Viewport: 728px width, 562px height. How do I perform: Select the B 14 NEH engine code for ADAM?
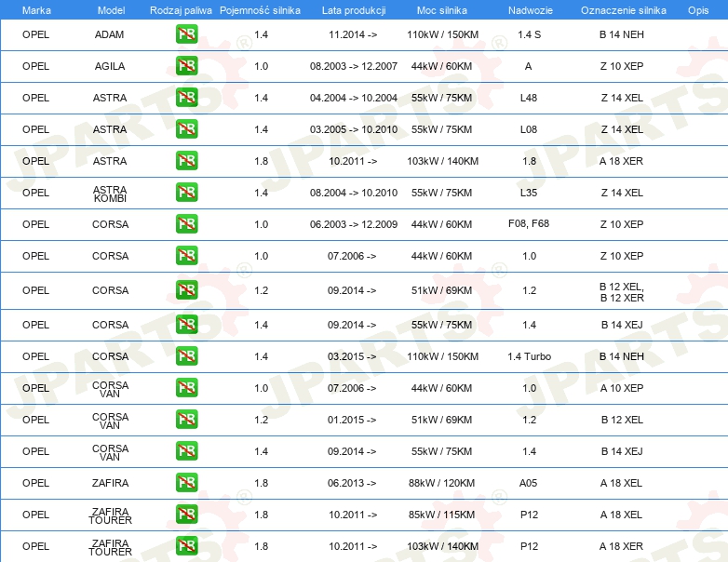[x=621, y=34]
